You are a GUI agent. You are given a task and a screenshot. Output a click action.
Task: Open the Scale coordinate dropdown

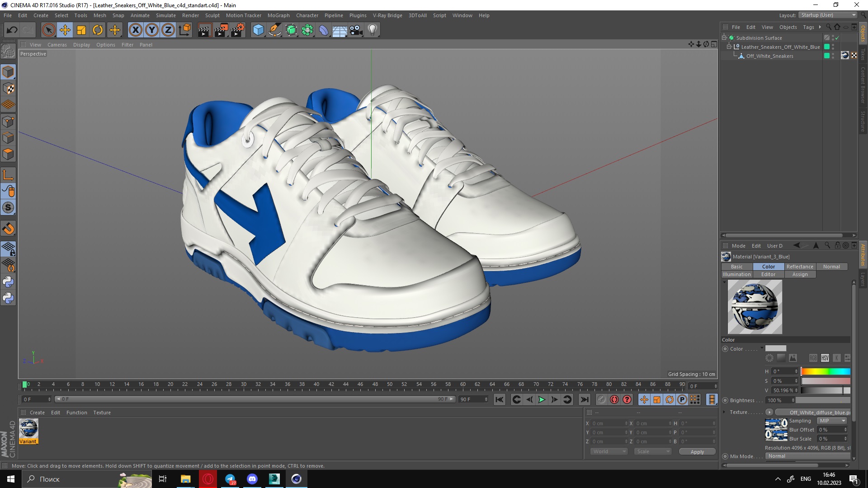pyautogui.click(x=653, y=452)
